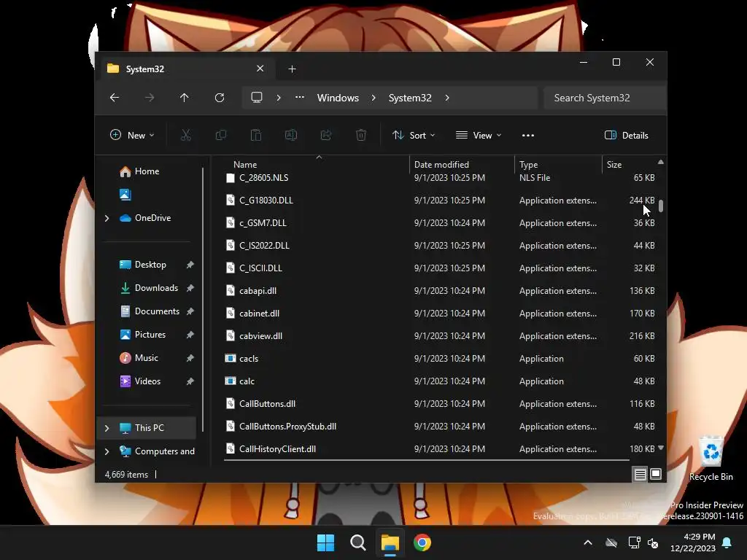Expand the Computers and devices node
The height and width of the screenshot is (560, 747).
tap(107, 451)
